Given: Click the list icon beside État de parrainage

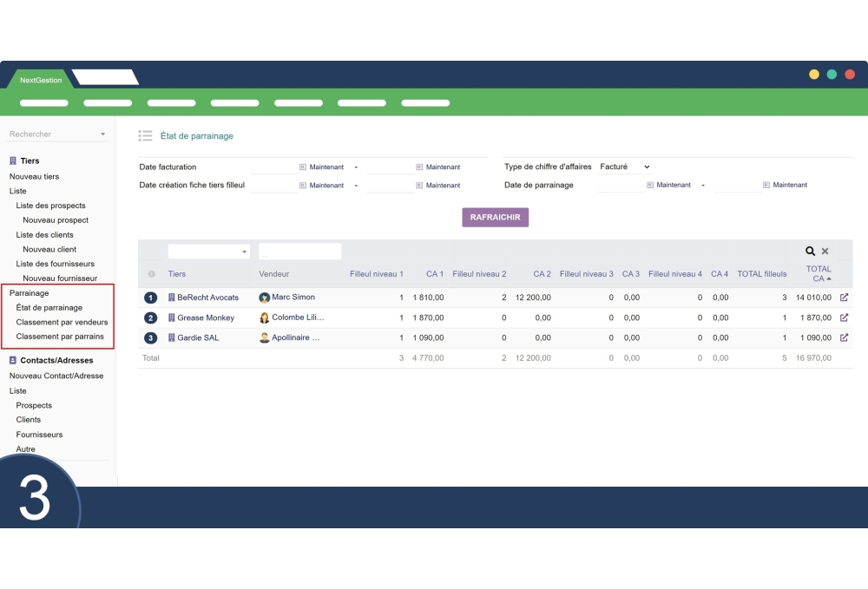Looking at the screenshot, I should tap(146, 136).
